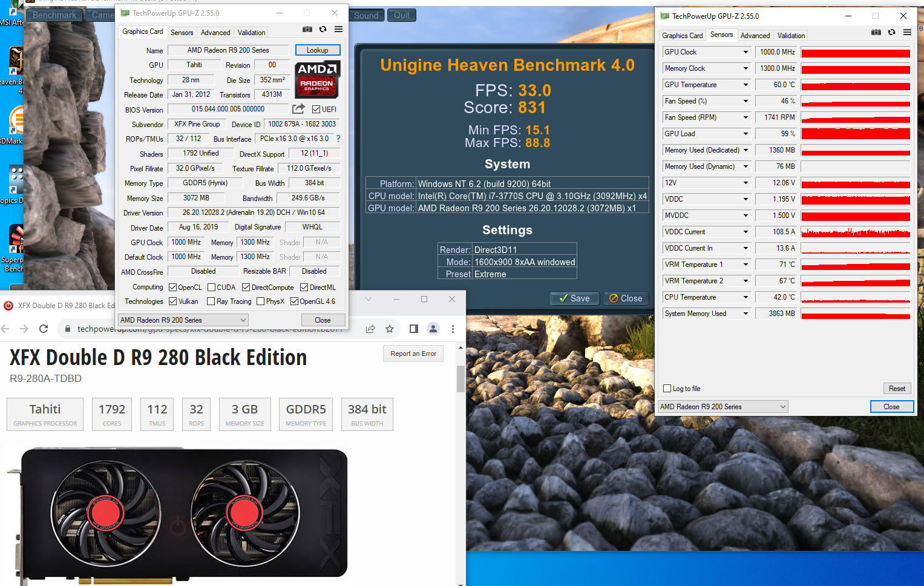This screenshot has width=924, height=586.
Task: Click the camera icon in GPU-Z Sensors window
Action: point(876,32)
